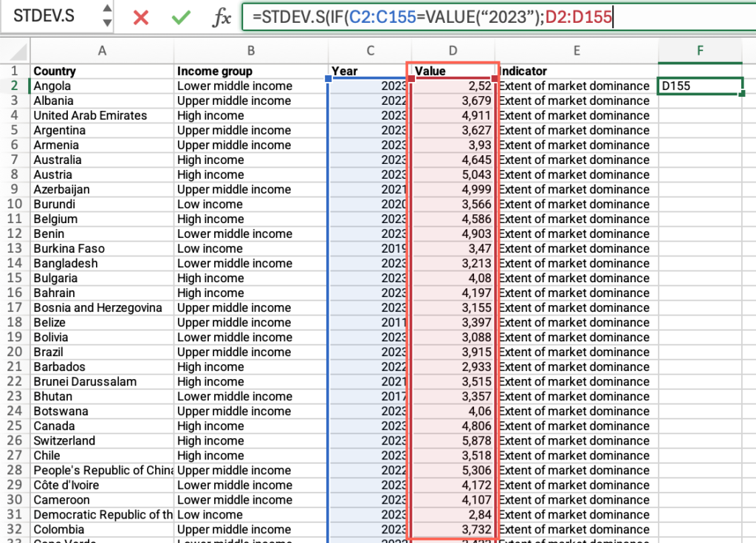
Task: Click value 5,878 in Switzerland row
Action: tap(453, 440)
